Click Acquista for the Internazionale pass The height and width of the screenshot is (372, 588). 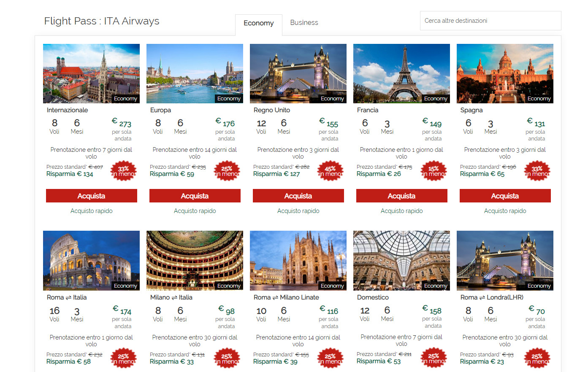coord(92,196)
